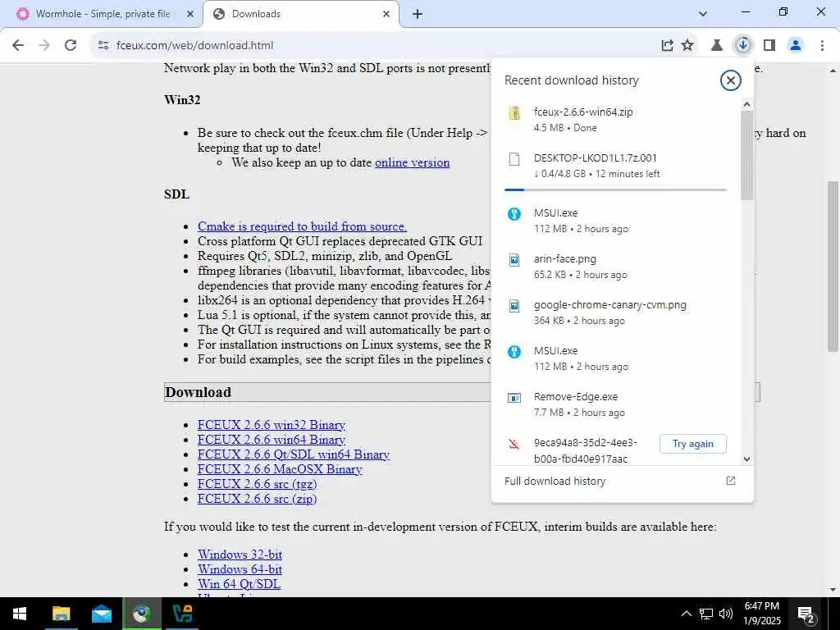Go back using the browser back arrow

point(18,46)
